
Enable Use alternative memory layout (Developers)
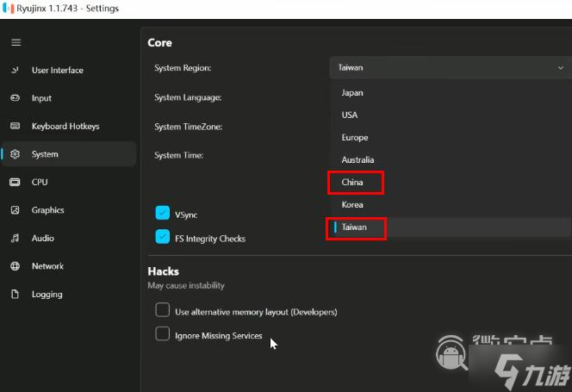coord(162,310)
